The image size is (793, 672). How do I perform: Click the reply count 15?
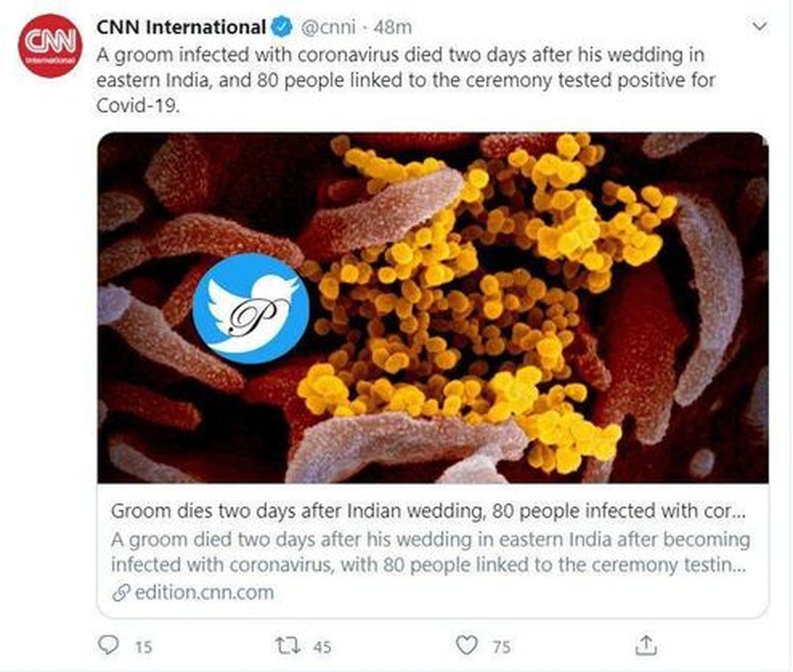pos(143,646)
